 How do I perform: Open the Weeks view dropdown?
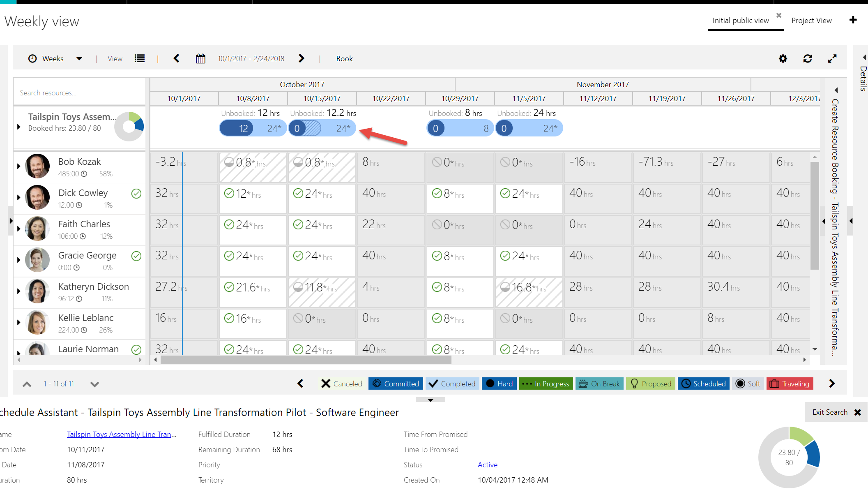79,59
